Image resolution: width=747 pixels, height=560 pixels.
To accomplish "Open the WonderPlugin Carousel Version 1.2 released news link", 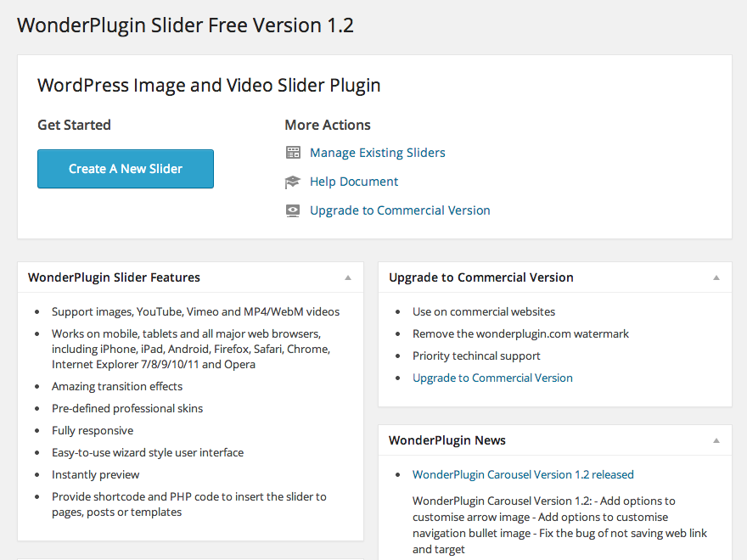I will (x=523, y=474).
